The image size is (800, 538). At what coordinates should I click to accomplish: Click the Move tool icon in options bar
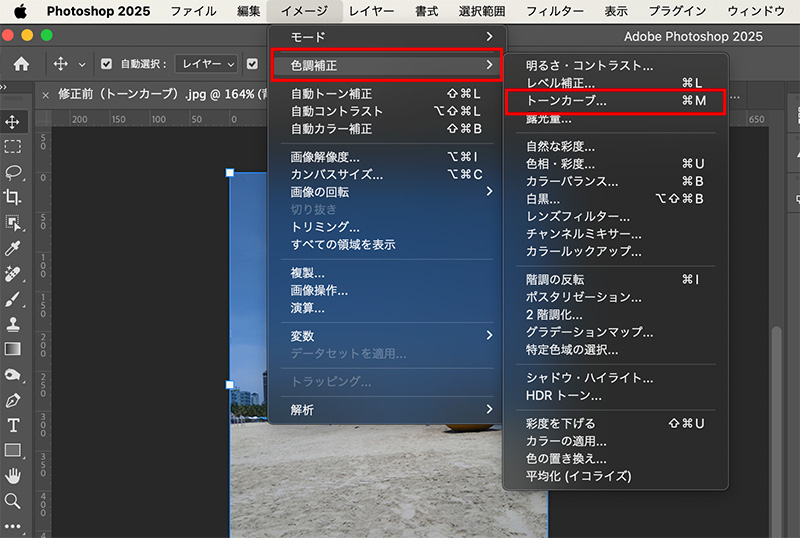pyautogui.click(x=61, y=64)
